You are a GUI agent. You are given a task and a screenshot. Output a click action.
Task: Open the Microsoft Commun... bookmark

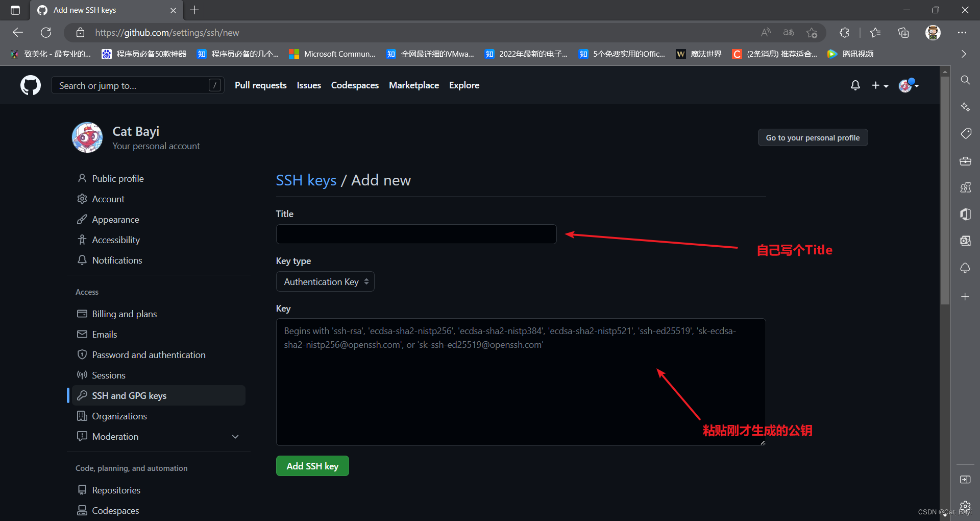click(x=332, y=54)
